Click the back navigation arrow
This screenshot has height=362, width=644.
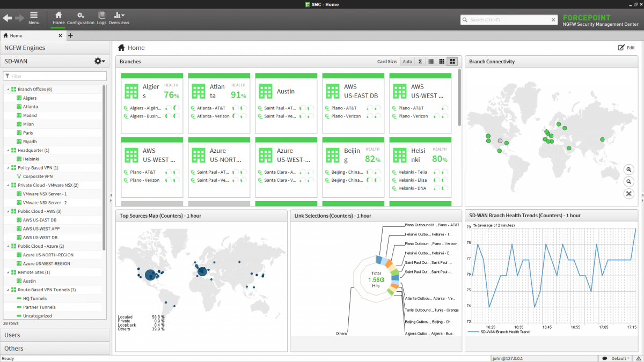8,18
